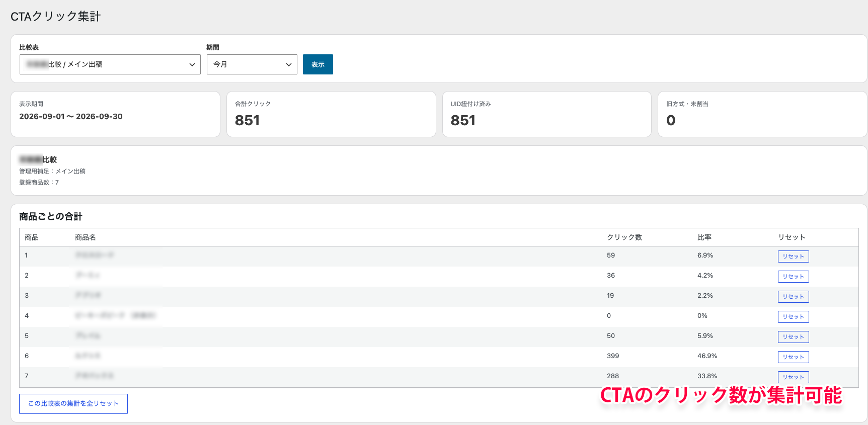Image resolution: width=868 pixels, height=425 pixels.
Task: Click the クリック数 column header
Action: pyautogui.click(x=624, y=237)
